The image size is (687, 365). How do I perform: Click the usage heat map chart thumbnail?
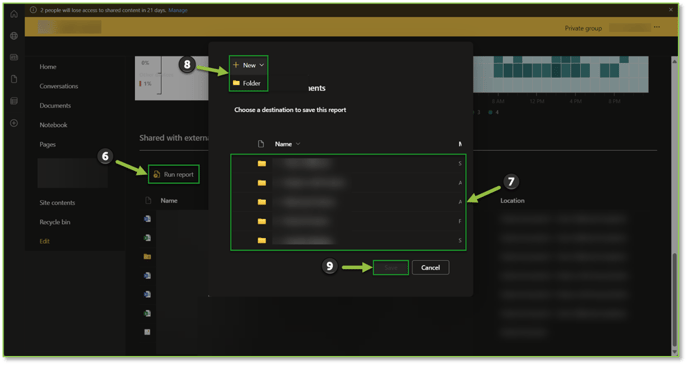[x=560, y=74]
